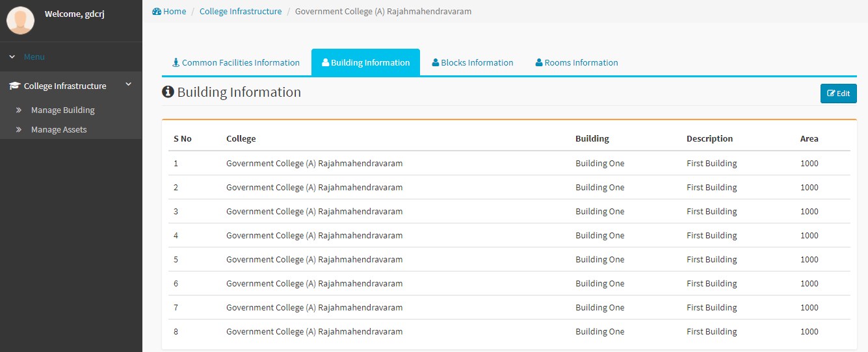Open College Infrastructure breadcrumb link

pyautogui.click(x=241, y=12)
